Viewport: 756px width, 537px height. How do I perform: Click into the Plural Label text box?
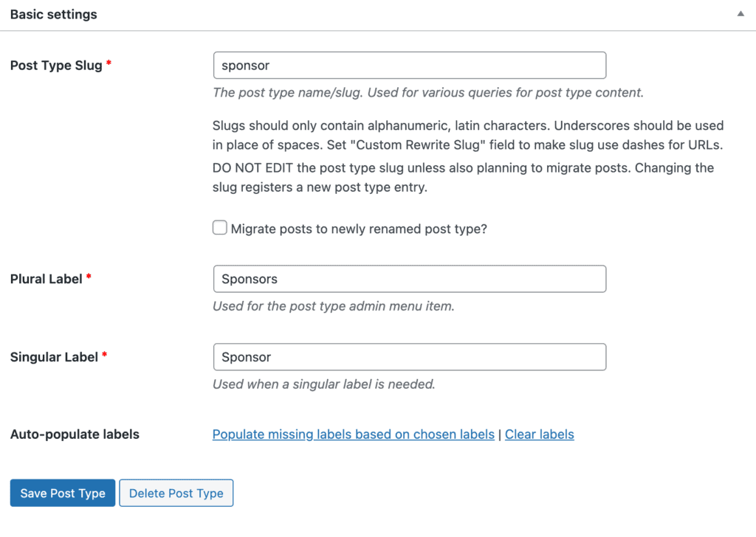click(x=409, y=279)
